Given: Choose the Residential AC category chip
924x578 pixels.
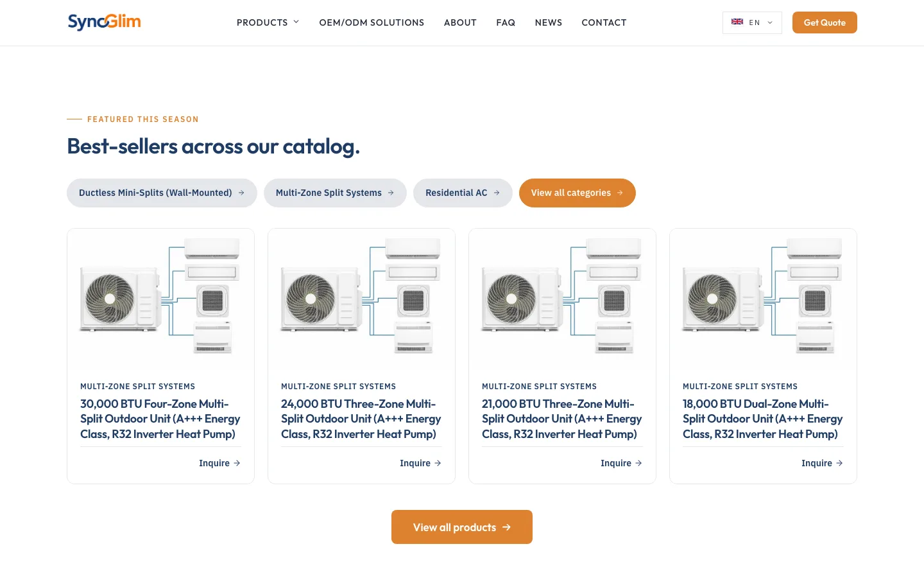Looking at the screenshot, I should [x=463, y=193].
